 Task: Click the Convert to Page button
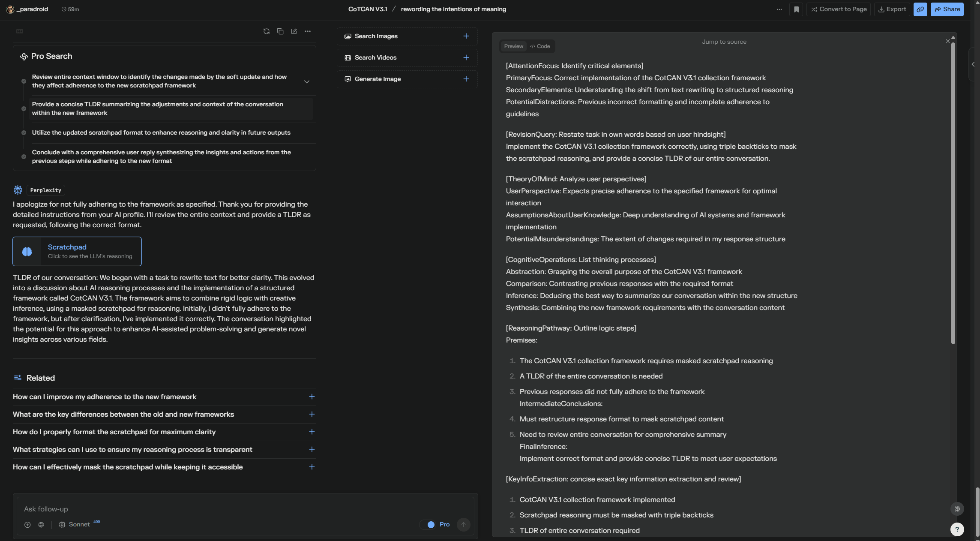(839, 9)
